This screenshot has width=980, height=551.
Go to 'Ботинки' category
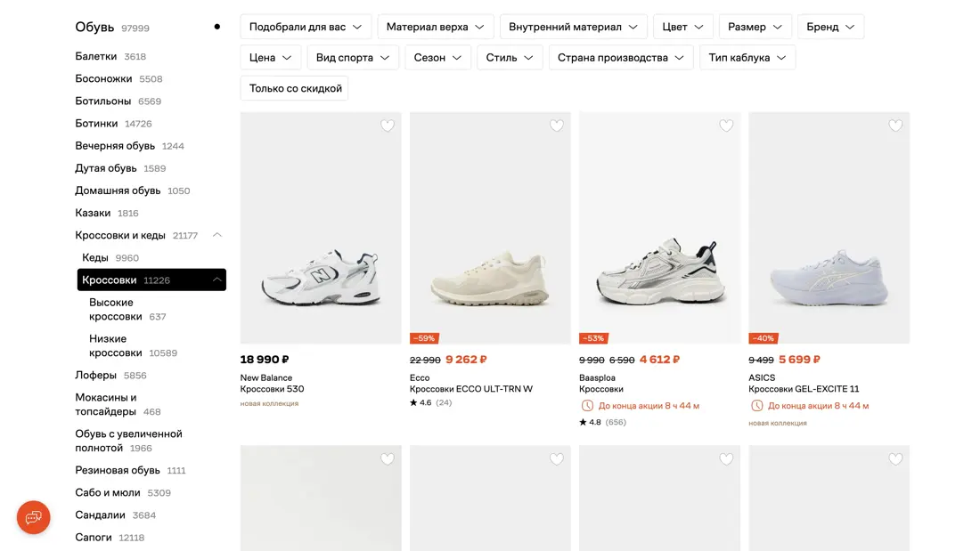(96, 124)
